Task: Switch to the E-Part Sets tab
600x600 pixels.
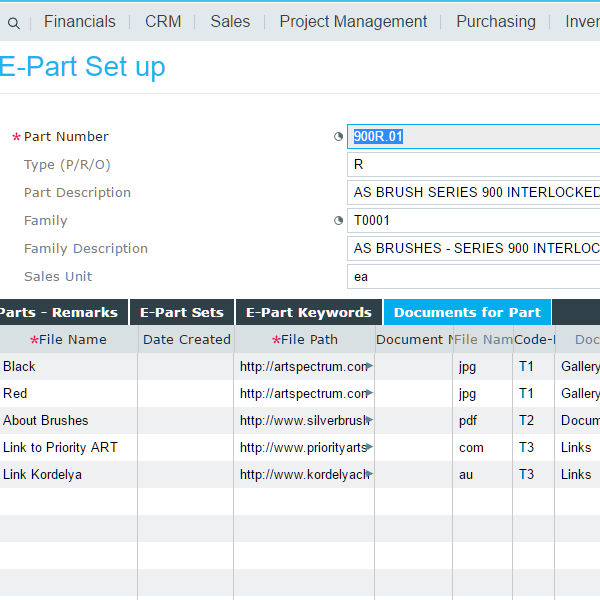Action: pos(181,312)
